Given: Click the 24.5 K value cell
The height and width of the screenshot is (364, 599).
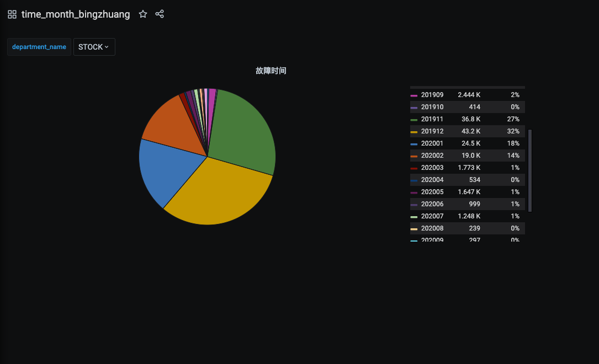Looking at the screenshot, I should pos(470,143).
